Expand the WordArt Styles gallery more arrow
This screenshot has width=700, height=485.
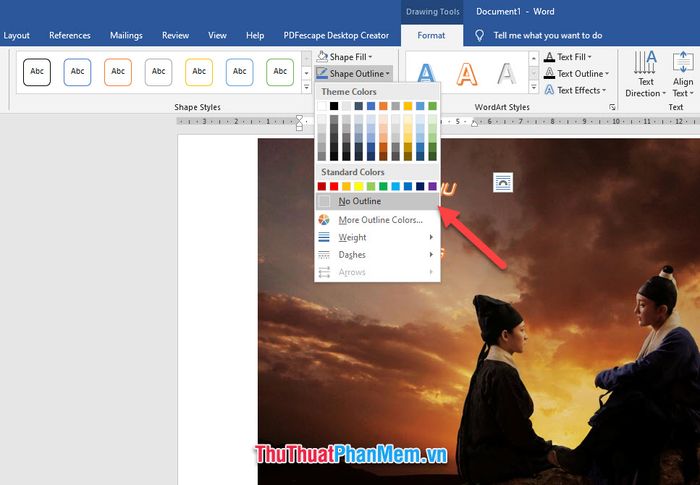[533, 87]
